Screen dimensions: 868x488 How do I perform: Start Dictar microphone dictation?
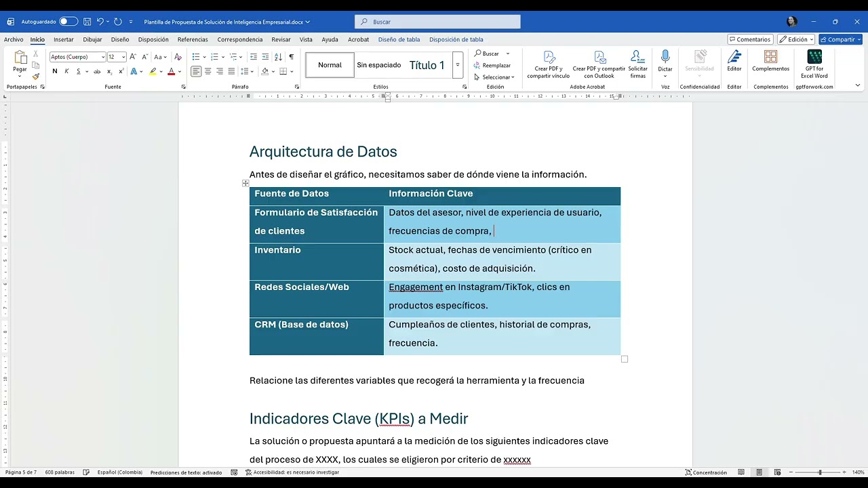[x=665, y=61]
